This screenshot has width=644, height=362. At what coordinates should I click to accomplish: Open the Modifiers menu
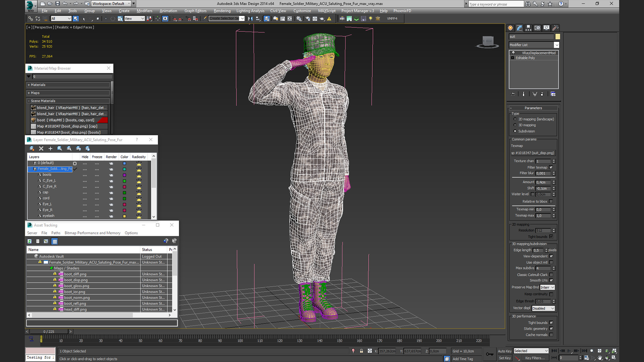point(145,11)
